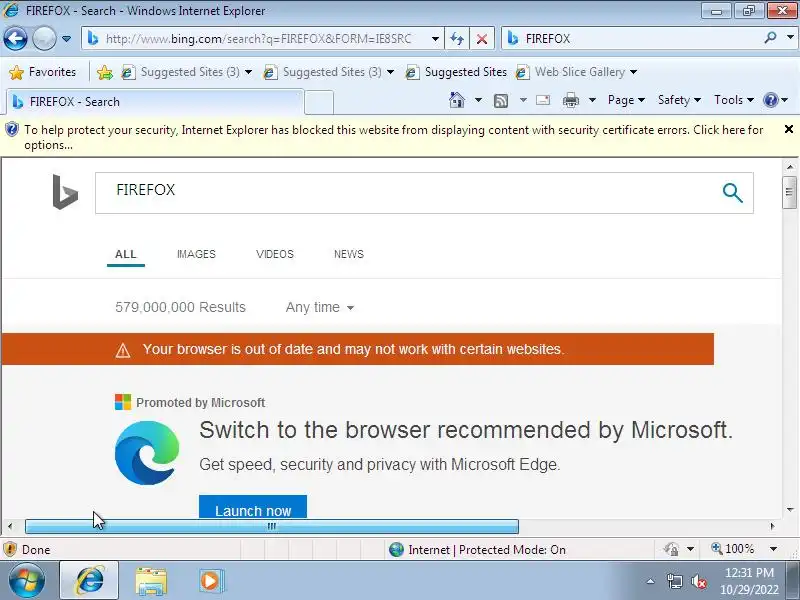Switch to the VIDEOS tab
800x600 pixels.
coord(275,254)
